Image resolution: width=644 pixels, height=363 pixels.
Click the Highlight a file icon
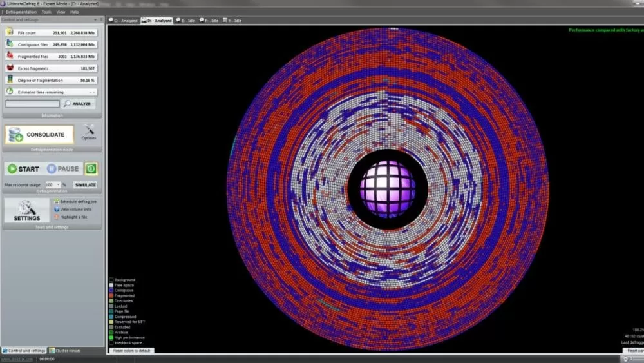[57, 217]
